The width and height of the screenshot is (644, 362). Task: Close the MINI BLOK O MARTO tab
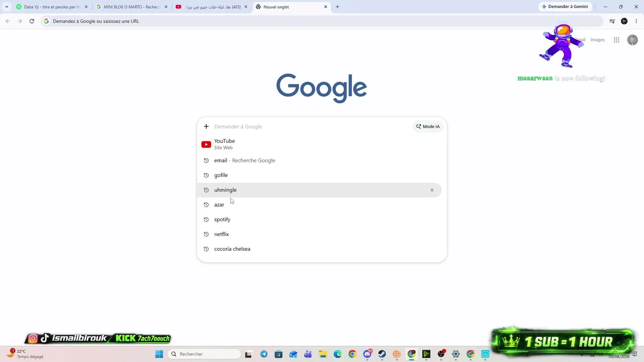166,7
